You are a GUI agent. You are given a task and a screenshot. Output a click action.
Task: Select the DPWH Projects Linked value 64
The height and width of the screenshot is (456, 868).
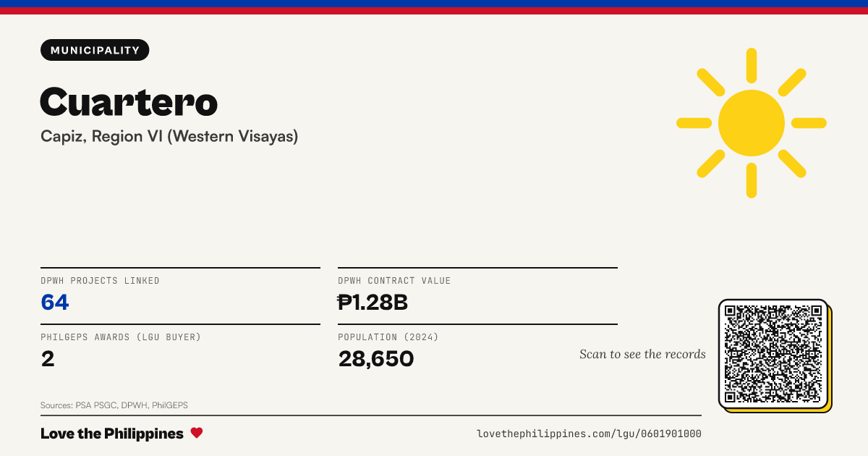(55, 303)
